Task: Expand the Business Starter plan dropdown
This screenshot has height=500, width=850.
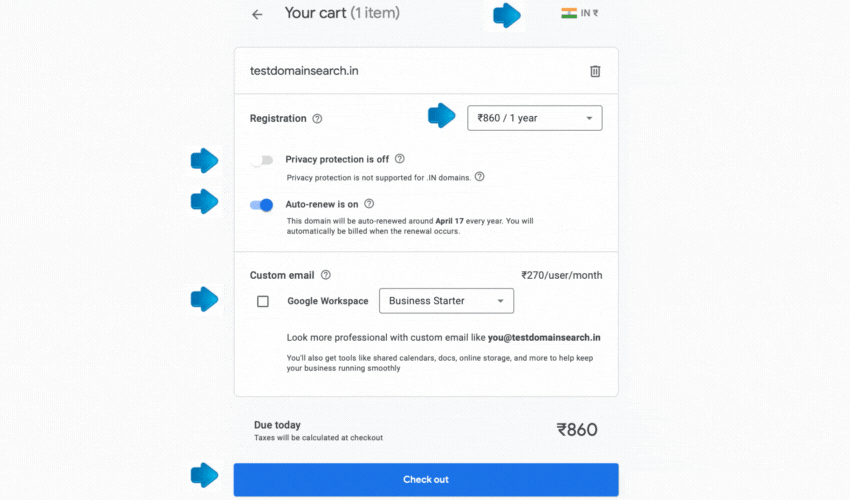Action: pos(446,301)
